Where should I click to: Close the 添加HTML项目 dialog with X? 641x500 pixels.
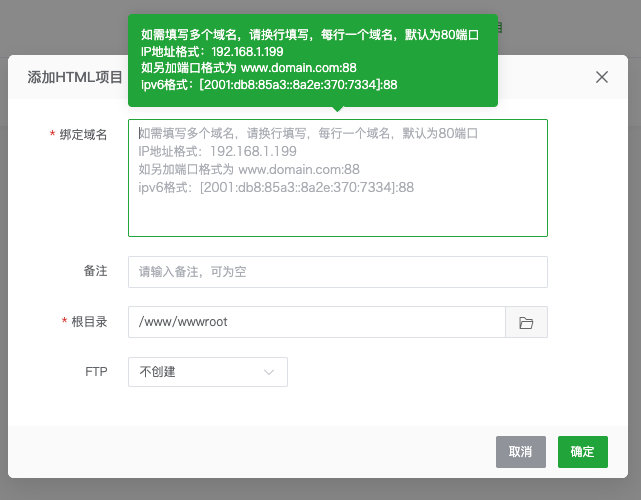click(602, 77)
